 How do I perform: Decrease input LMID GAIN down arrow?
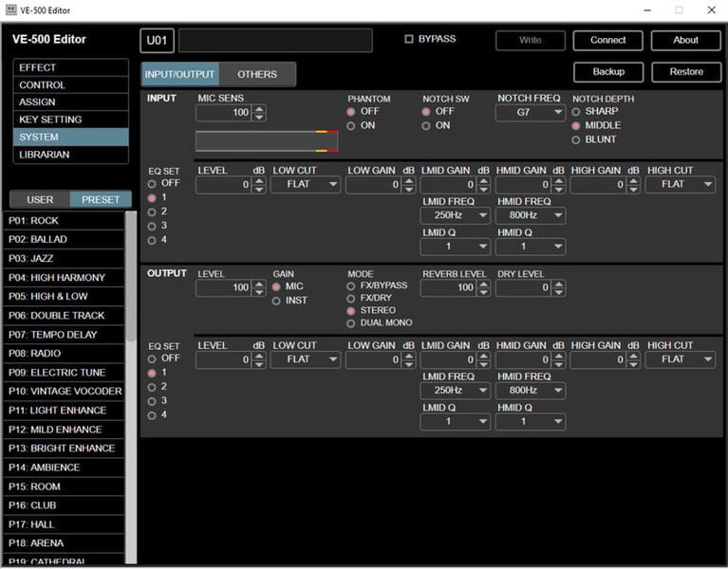pos(484,190)
